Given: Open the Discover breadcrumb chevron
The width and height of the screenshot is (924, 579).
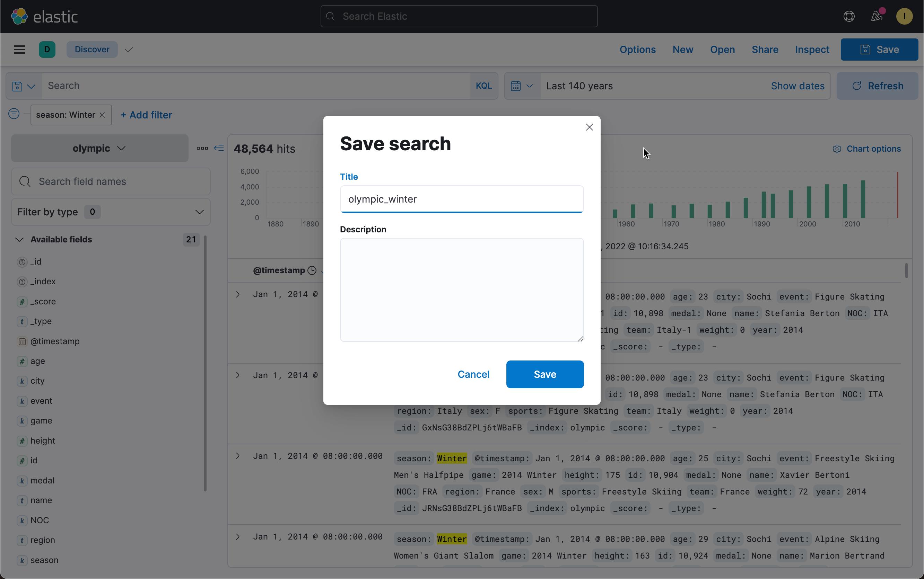Looking at the screenshot, I should click(x=129, y=50).
